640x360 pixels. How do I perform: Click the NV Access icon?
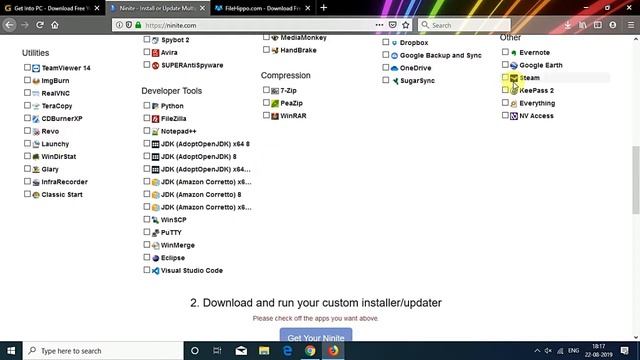[x=514, y=116]
